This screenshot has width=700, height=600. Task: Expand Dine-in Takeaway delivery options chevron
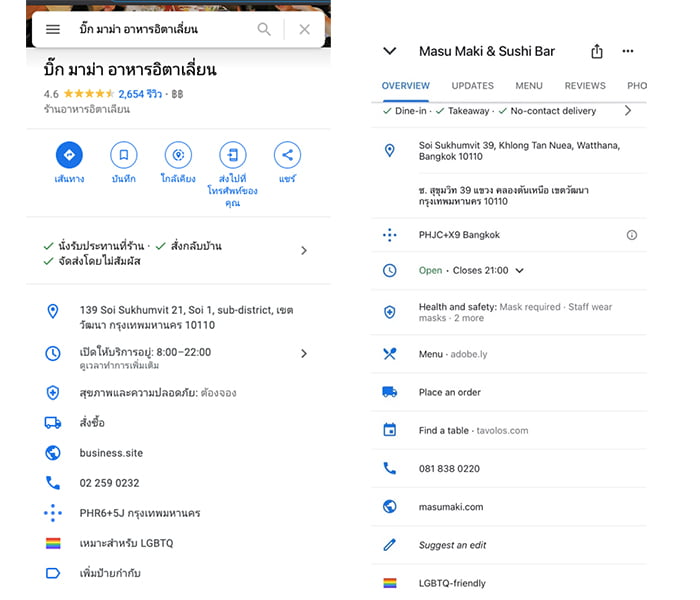[x=628, y=111]
